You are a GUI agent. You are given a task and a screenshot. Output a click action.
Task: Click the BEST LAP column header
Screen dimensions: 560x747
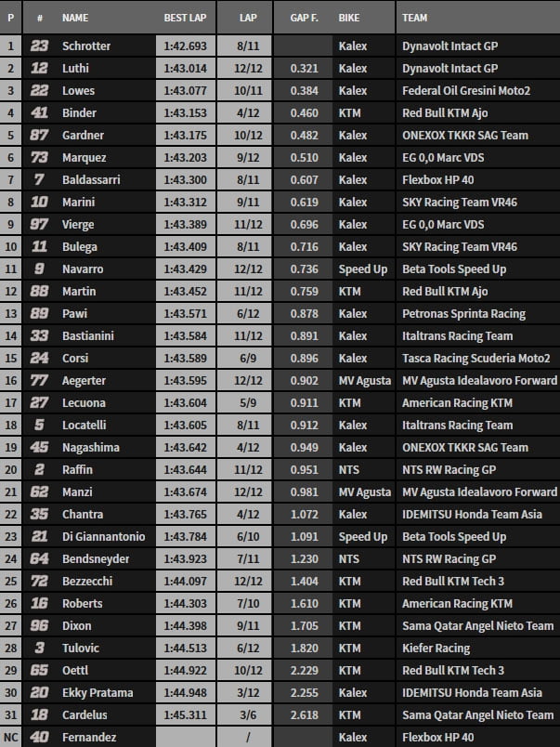click(185, 18)
